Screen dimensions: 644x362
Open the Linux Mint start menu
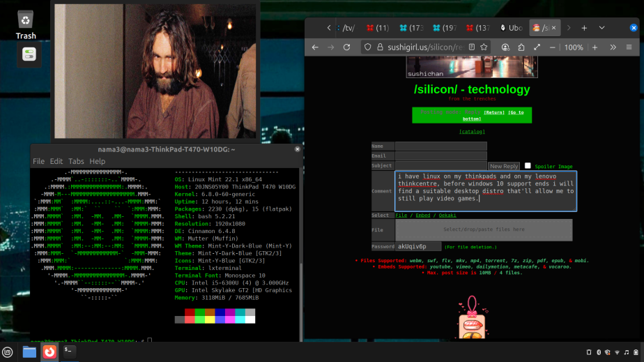8,352
